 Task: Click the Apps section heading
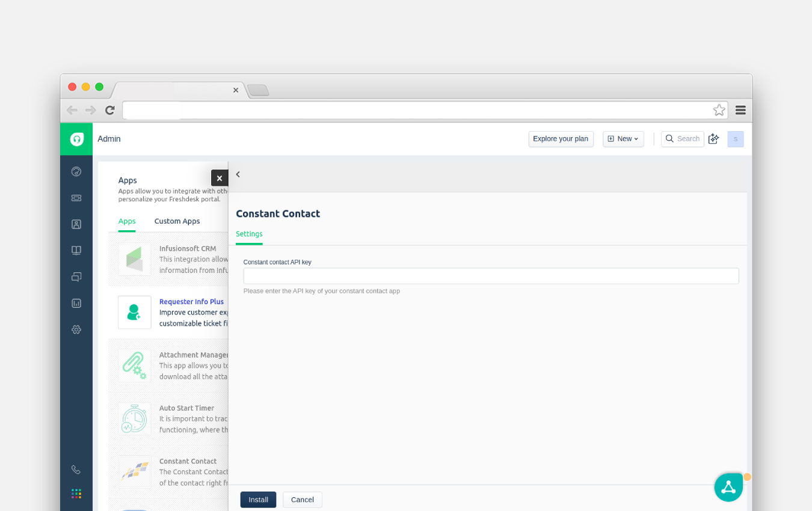tap(128, 180)
